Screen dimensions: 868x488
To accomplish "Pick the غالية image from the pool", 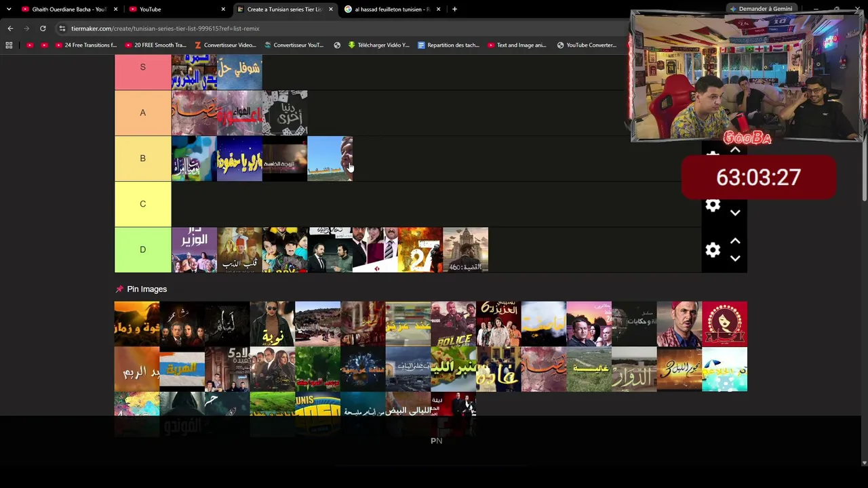I will pos(589,369).
